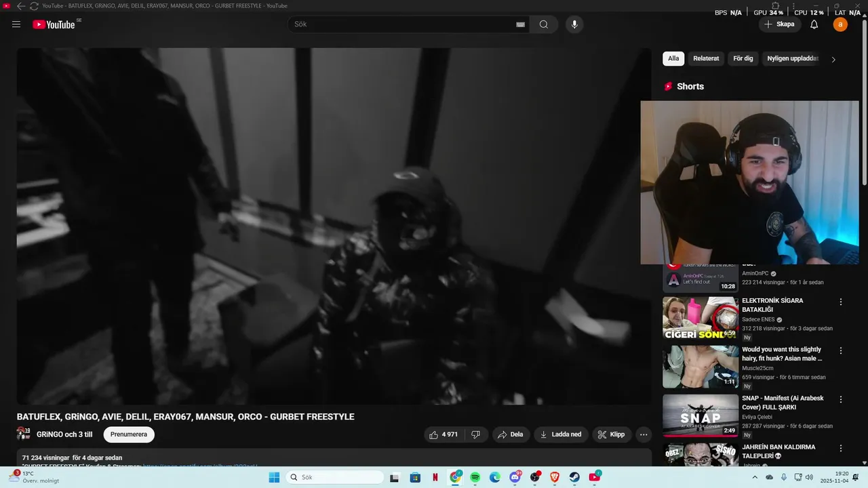Open the JAHREİN BAN KALDIRMA thumbnail

point(701,454)
